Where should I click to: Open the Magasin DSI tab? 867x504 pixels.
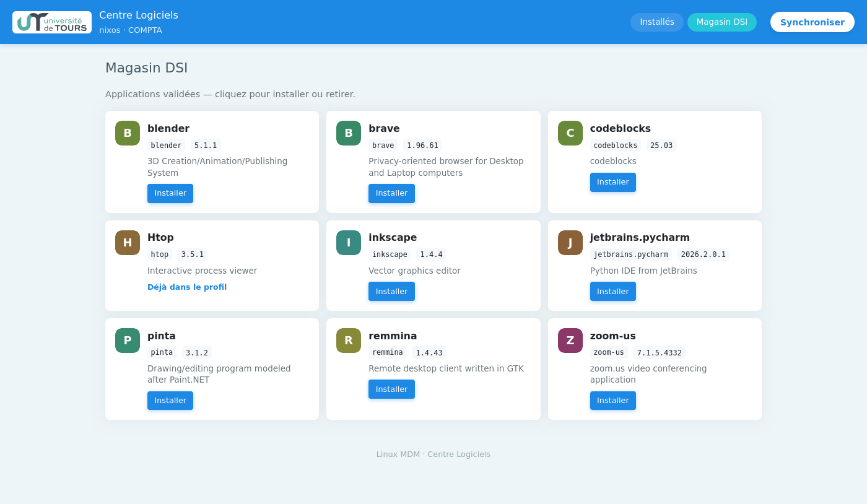click(722, 22)
